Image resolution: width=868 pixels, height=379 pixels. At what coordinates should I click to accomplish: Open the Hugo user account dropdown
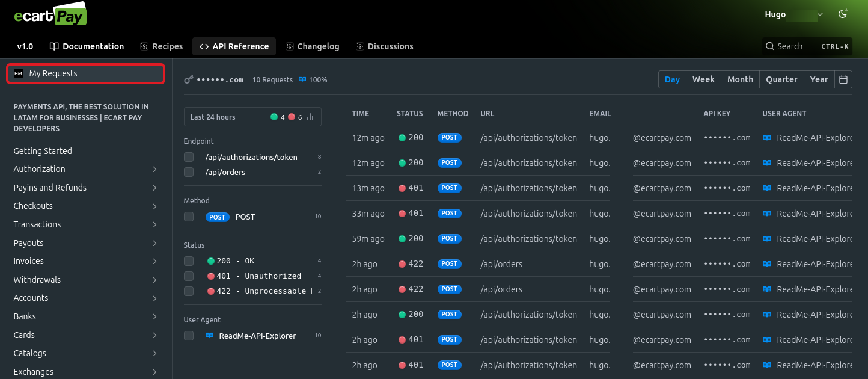click(794, 14)
